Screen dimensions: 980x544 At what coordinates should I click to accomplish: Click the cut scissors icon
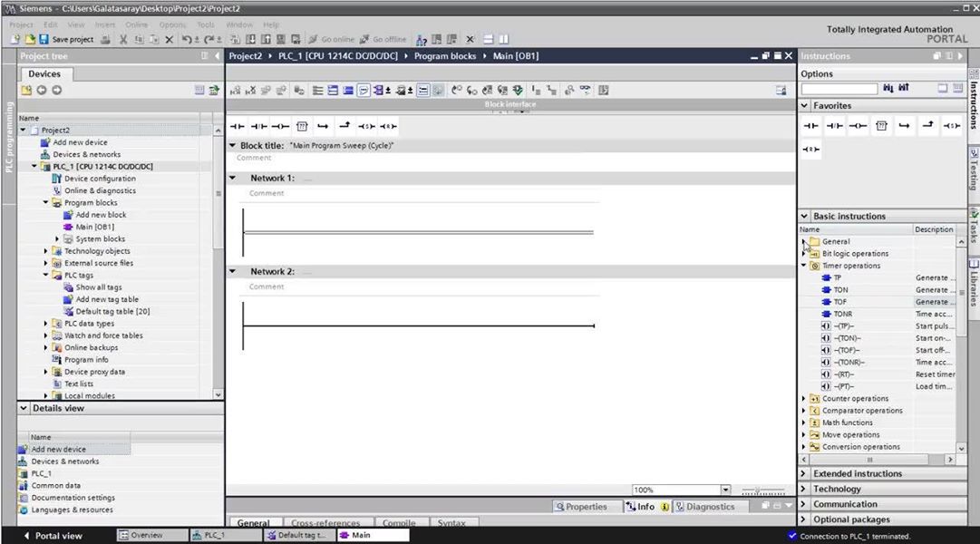tap(123, 39)
